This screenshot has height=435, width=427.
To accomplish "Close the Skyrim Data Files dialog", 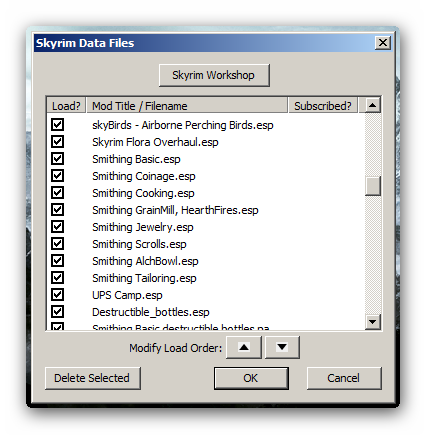I will (383, 43).
